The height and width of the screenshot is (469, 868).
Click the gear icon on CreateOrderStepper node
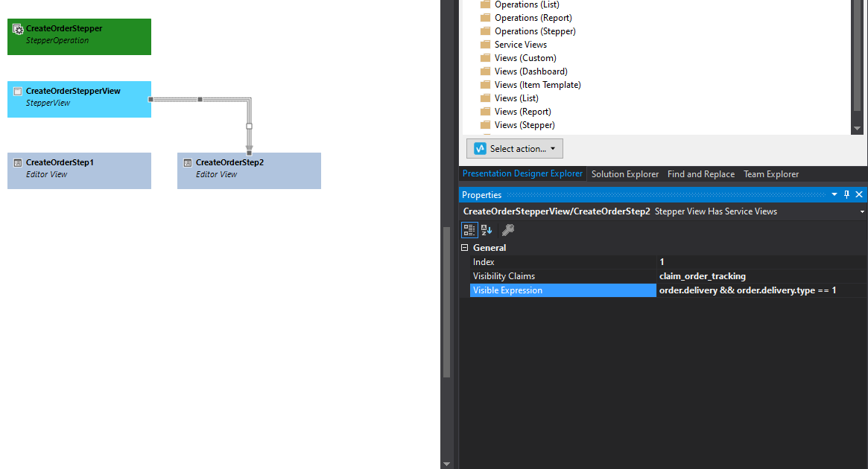18,29
